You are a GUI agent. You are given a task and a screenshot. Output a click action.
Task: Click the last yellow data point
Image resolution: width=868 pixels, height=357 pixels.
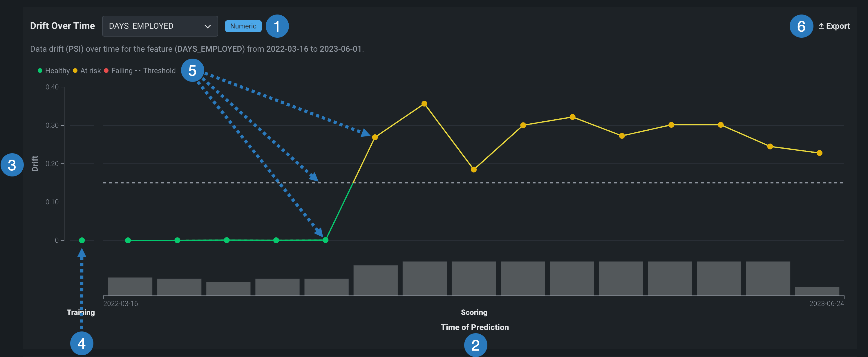pyautogui.click(x=820, y=153)
